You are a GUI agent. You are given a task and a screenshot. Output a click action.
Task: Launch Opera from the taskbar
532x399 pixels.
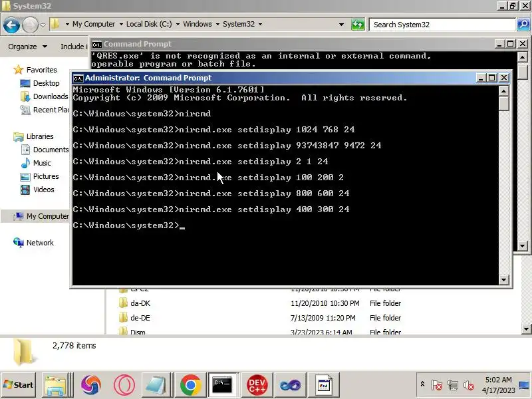tap(124, 385)
